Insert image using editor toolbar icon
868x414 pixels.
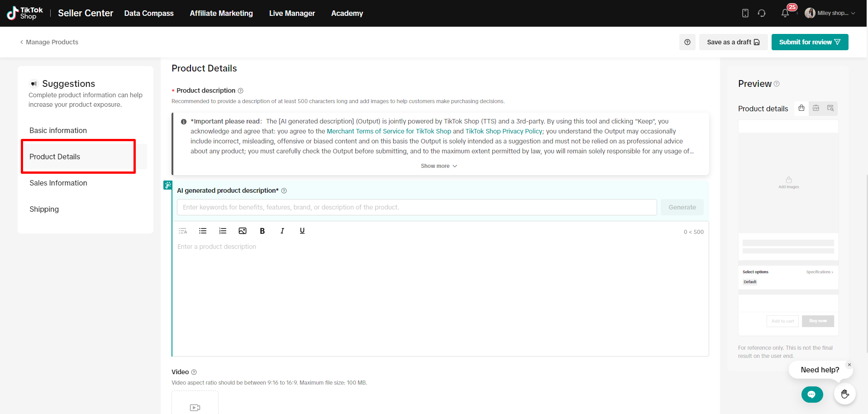[x=243, y=231]
